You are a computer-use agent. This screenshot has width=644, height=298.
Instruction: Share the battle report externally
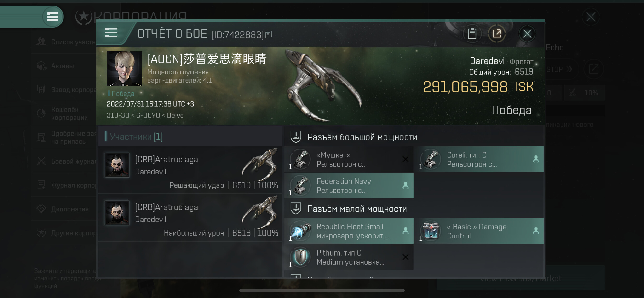click(x=497, y=34)
